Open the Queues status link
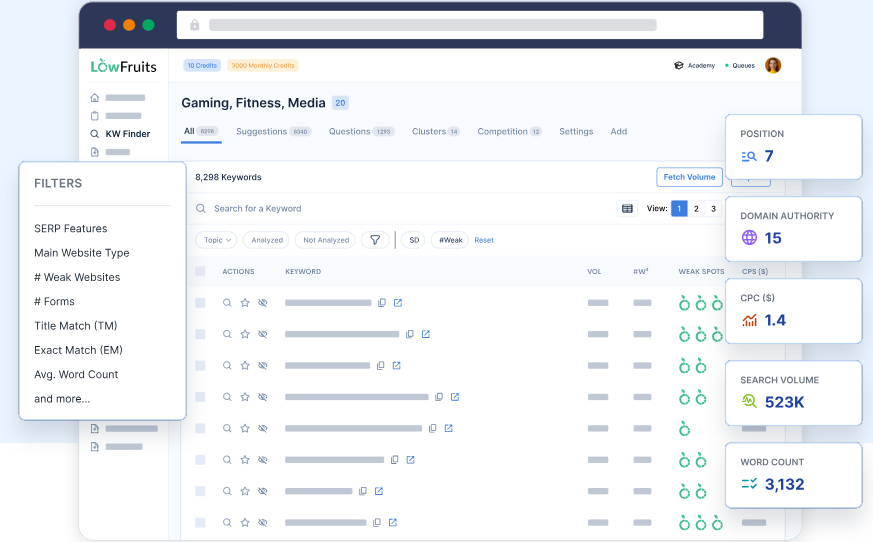The image size is (873, 542). click(x=740, y=65)
